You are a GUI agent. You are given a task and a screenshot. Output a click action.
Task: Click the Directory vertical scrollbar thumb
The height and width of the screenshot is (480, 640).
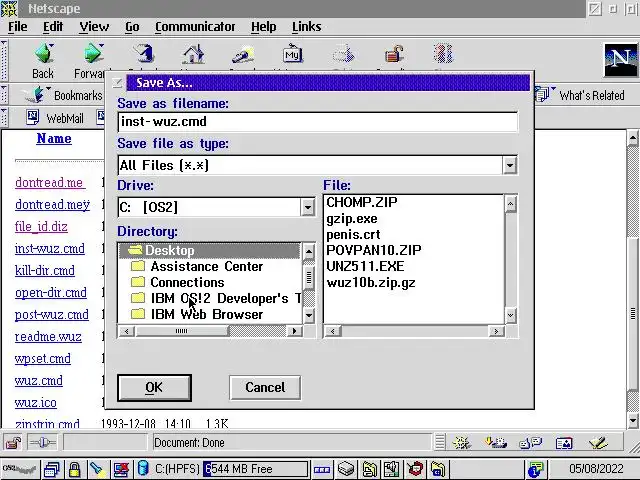[x=309, y=276]
